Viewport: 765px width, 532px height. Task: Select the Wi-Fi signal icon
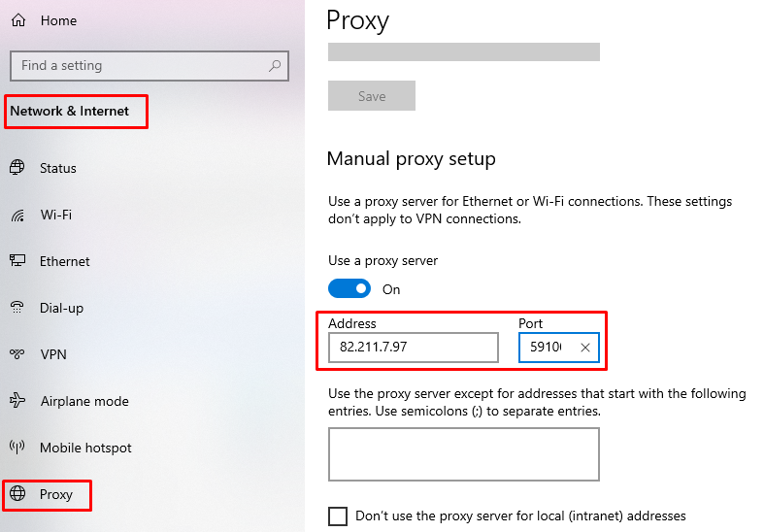tap(18, 215)
